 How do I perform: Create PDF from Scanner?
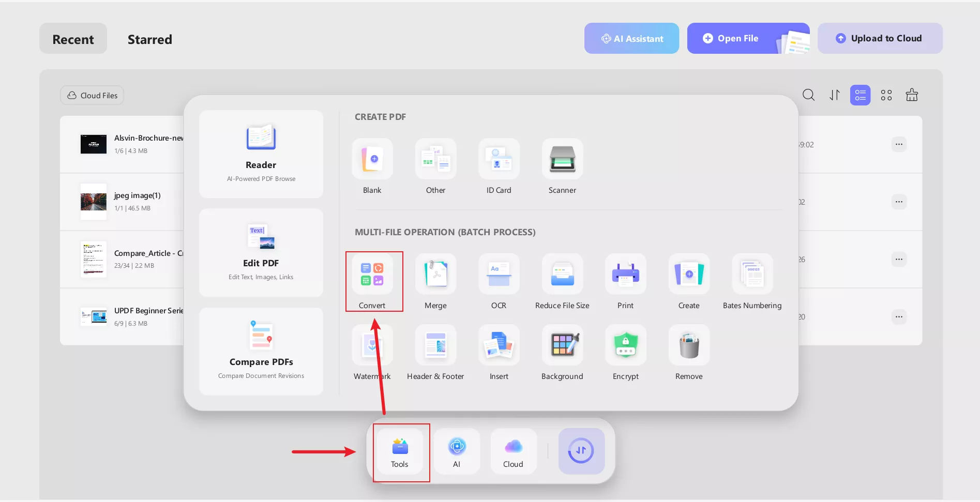point(562,159)
